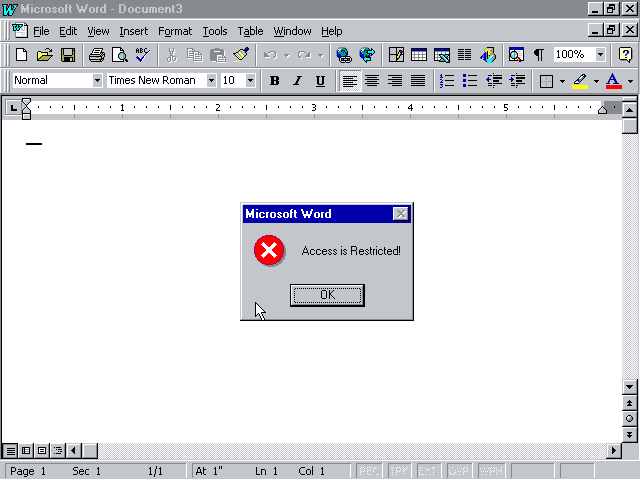Open Document Map

tap(516, 55)
